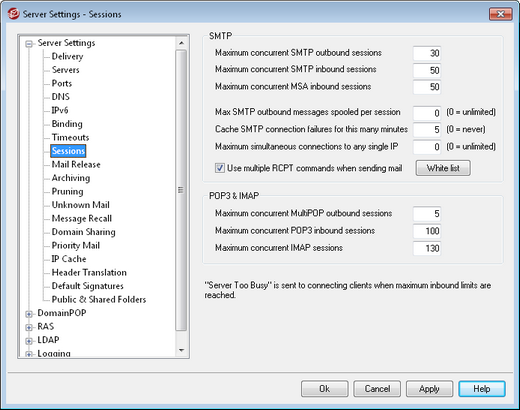
Task: Click the Apply button
Action: click(x=429, y=389)
